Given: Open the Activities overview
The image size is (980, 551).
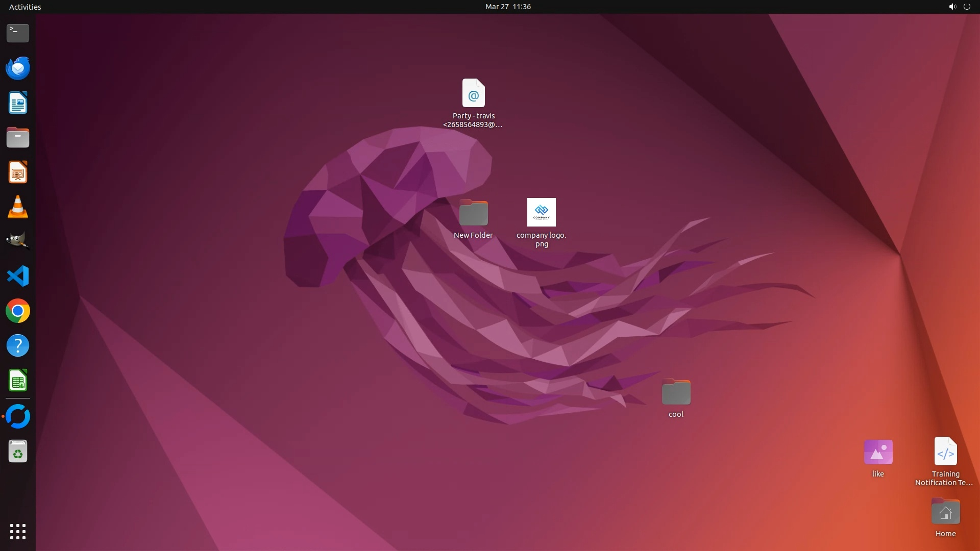Looking at the screenshot, I should point(25,7).
